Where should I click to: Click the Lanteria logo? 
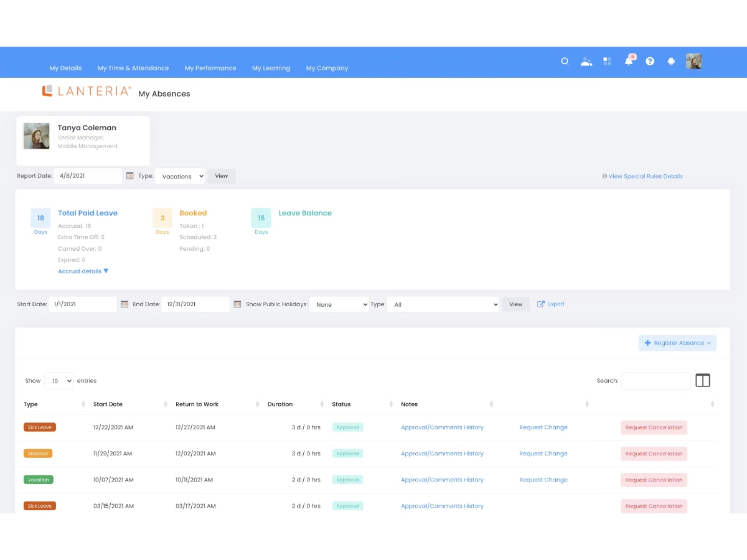pyautogui.click(x=86, y=91)
